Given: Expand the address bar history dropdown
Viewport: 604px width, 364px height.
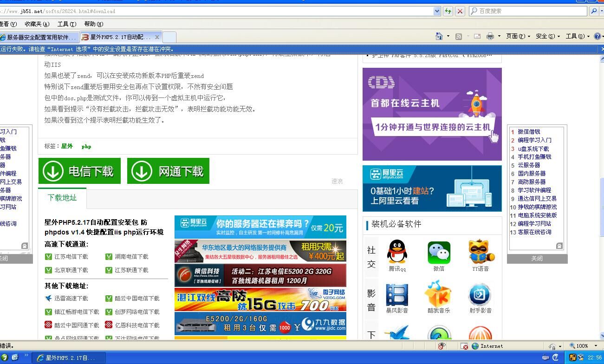Looking at the screenshot, I should coord(437,11).
